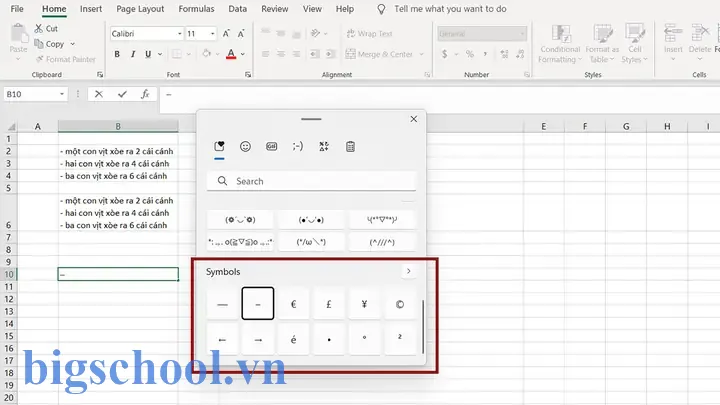Insert the yen symbol
The image size is (720, 405).
pyautogui.click(x=364, y=304)
